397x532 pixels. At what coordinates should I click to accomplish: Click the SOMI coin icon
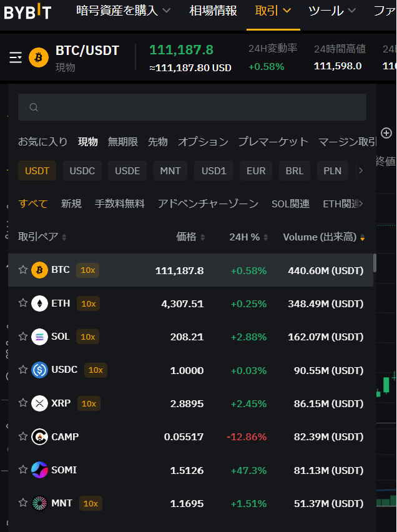(x=39, y=470)
